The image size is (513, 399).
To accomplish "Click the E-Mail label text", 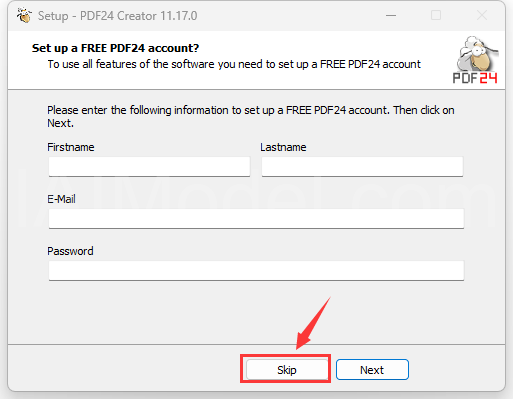I will tap(61, 199).
